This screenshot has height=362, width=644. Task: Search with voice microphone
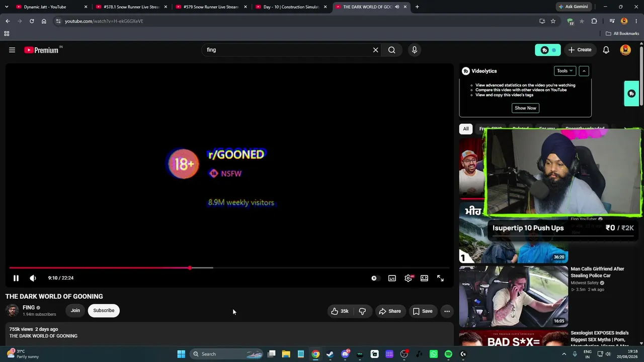pos(415,50)
